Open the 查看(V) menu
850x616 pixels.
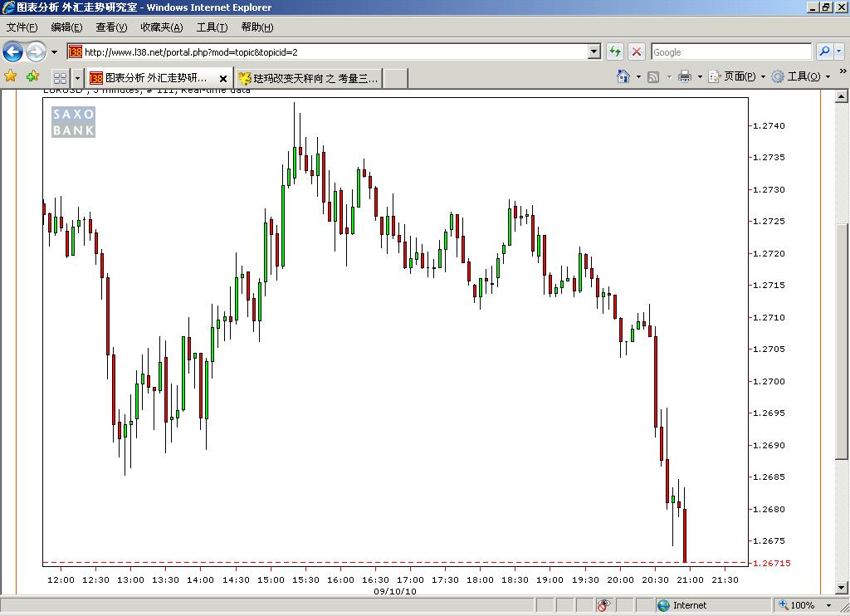(112, 27)
